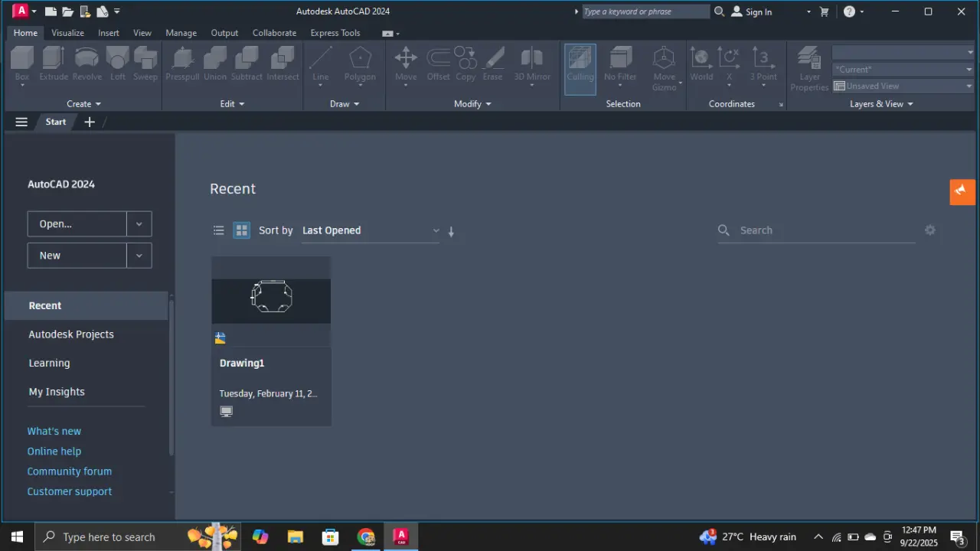Click the Sheet Set Manager icon in Quick Access
This screenshot has width=980, height=551.
(x=103, y=11)
